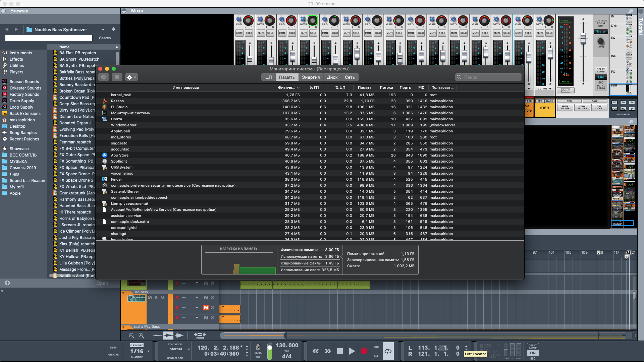Click the Rewind transport button
Image resolution: width=644 pixels, height=362 pixels.
pos(316,351)
